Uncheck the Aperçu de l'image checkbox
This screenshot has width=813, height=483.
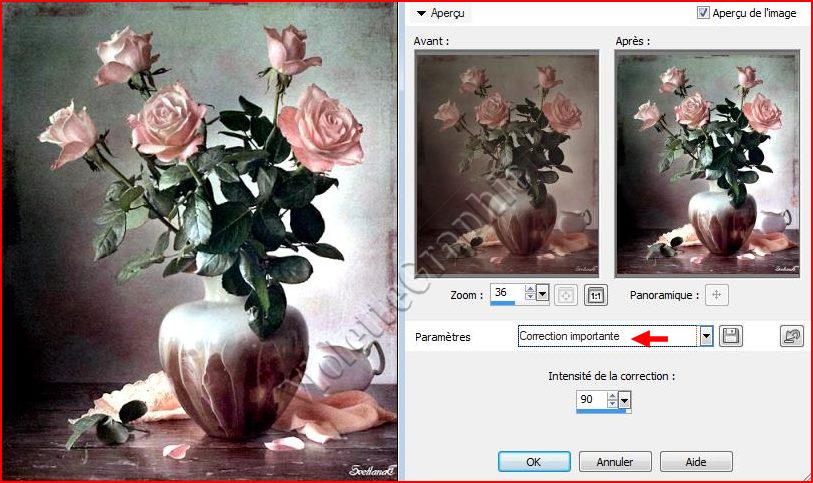pos(703,13)
